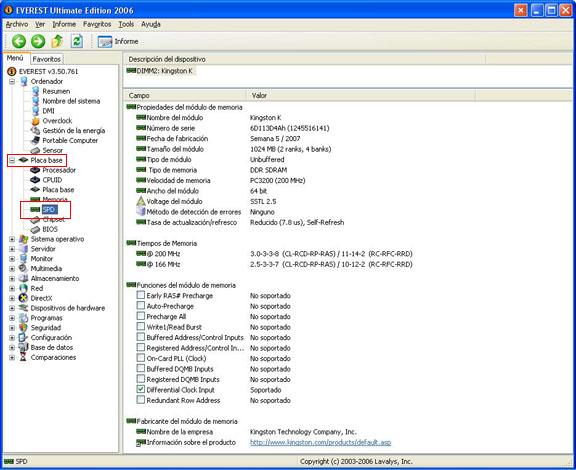The image size is (576, 470).
Task: Select the Resumen tree icon
Action: [x=36, y=91]
